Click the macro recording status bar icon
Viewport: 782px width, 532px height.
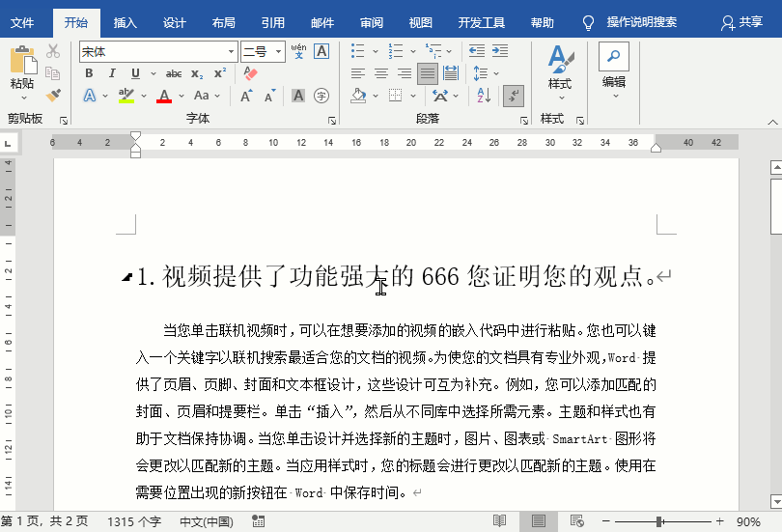click(259, 521)
